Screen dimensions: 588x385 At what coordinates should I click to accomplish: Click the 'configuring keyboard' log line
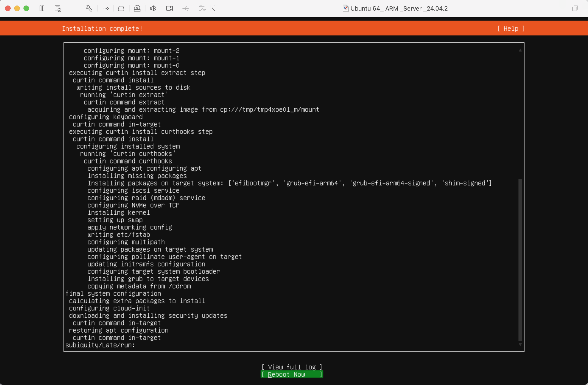tap(106, 117)
